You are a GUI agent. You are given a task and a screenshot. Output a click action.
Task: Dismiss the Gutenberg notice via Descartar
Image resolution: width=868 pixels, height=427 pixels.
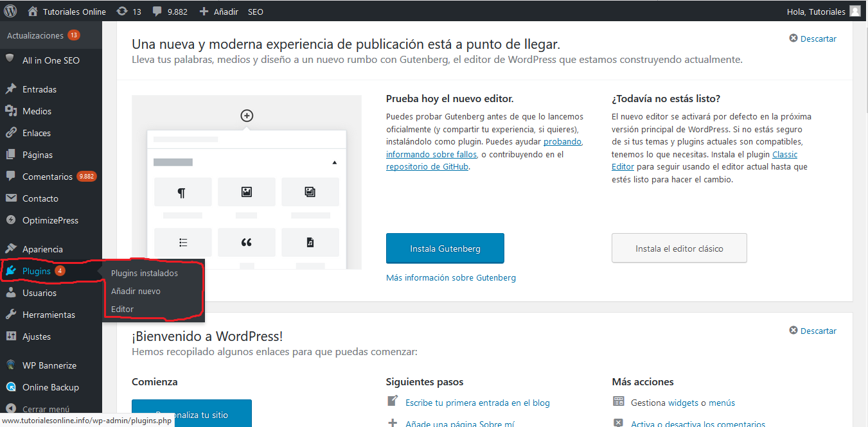[x=813, y=39]
